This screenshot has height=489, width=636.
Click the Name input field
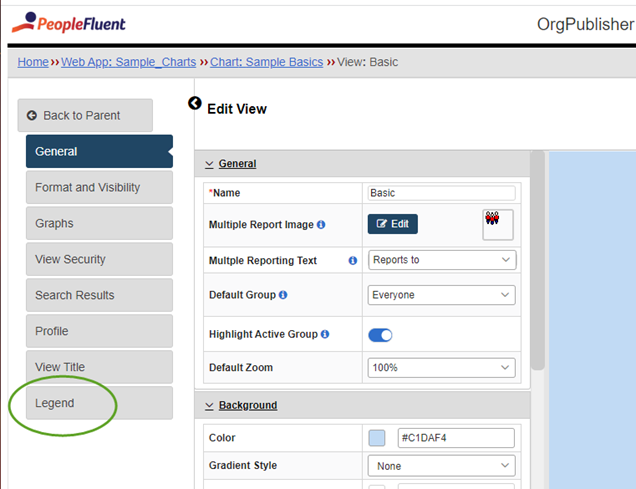coord(442,193)
